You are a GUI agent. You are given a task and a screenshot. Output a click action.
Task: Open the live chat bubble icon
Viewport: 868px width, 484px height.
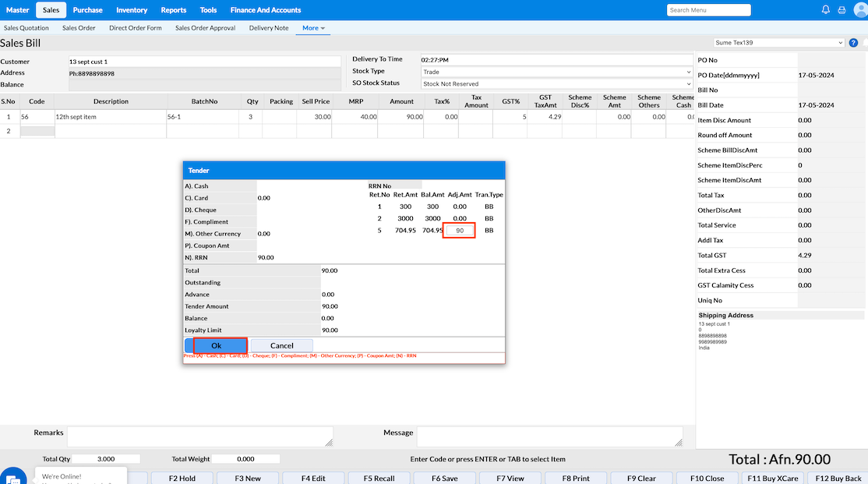tap(12, 477)
